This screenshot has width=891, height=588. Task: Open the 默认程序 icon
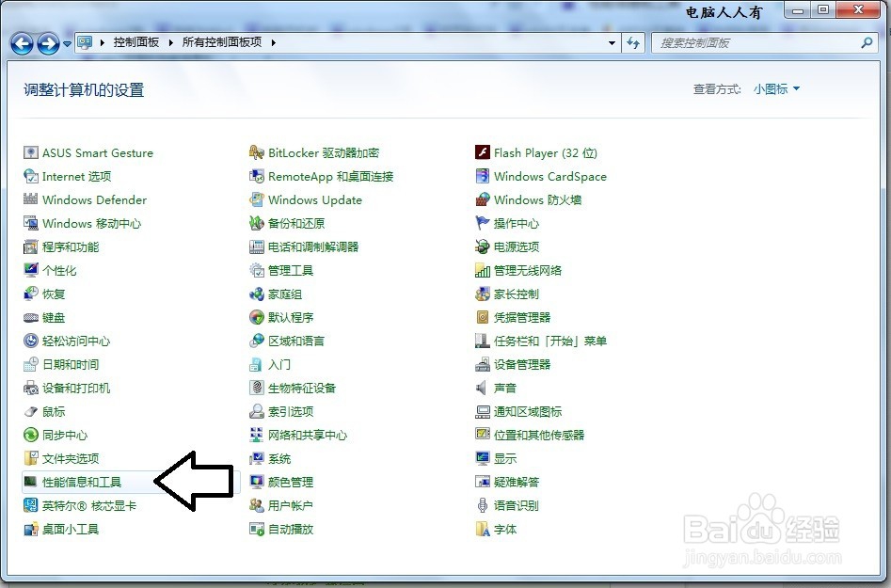[x=257, y=318]
